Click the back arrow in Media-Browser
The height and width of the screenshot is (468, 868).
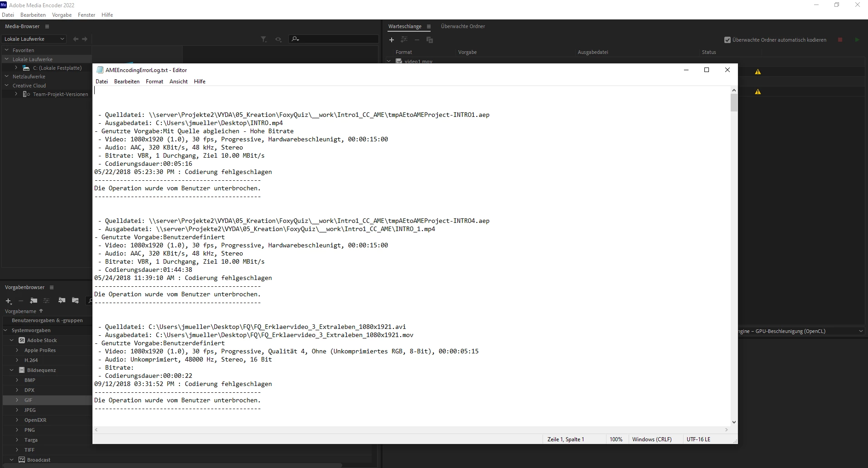(76, 39)
